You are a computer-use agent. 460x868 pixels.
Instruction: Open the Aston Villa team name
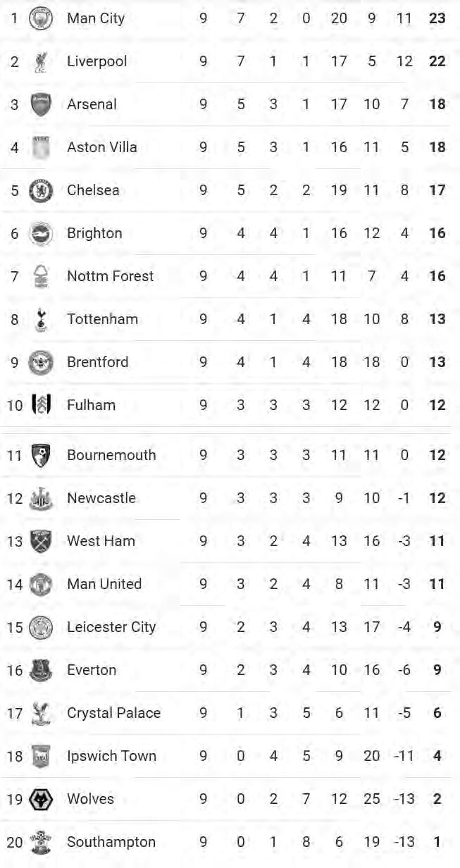[101, 147]
